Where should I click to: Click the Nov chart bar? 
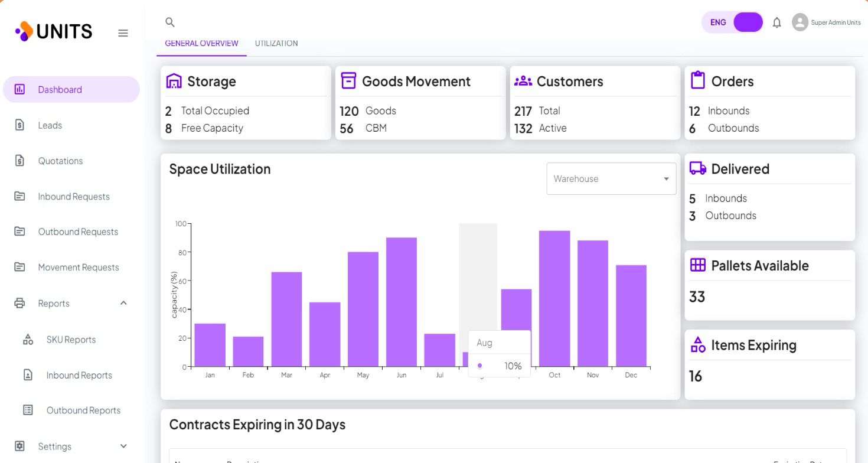point(593,304)
